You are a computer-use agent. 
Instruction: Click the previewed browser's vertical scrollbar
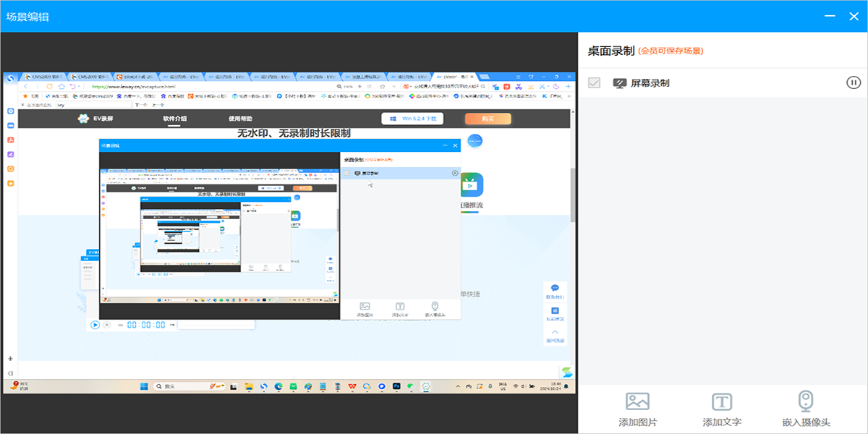(573, 188)
